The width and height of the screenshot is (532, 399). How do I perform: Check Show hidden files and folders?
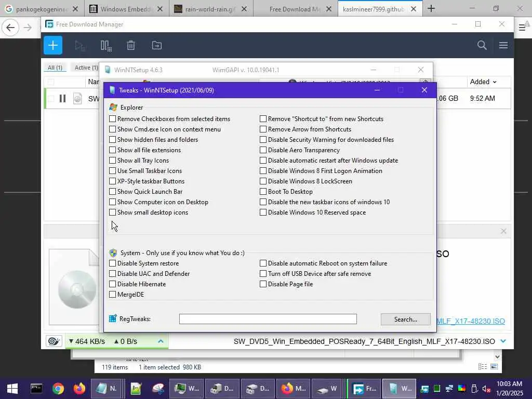112,139
